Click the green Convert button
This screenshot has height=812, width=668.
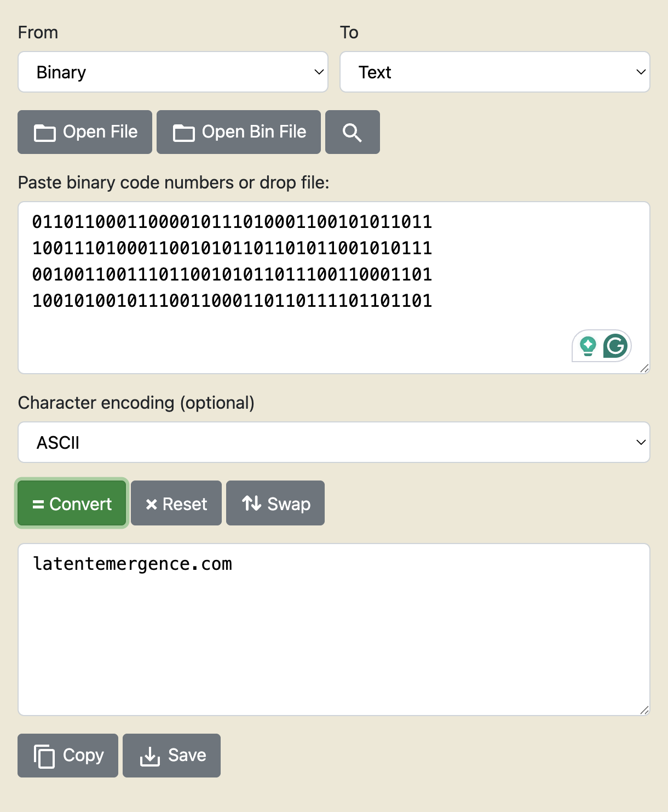pos(72,504)
